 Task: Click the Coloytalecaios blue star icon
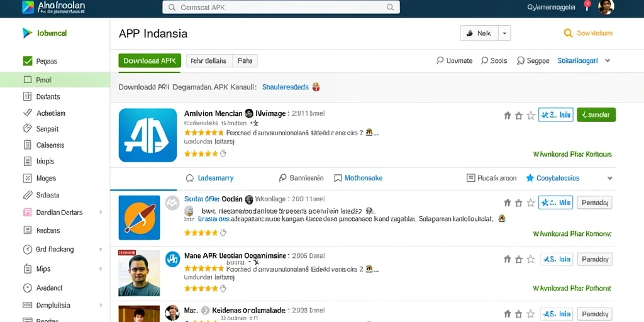click(x=530, y=178)
